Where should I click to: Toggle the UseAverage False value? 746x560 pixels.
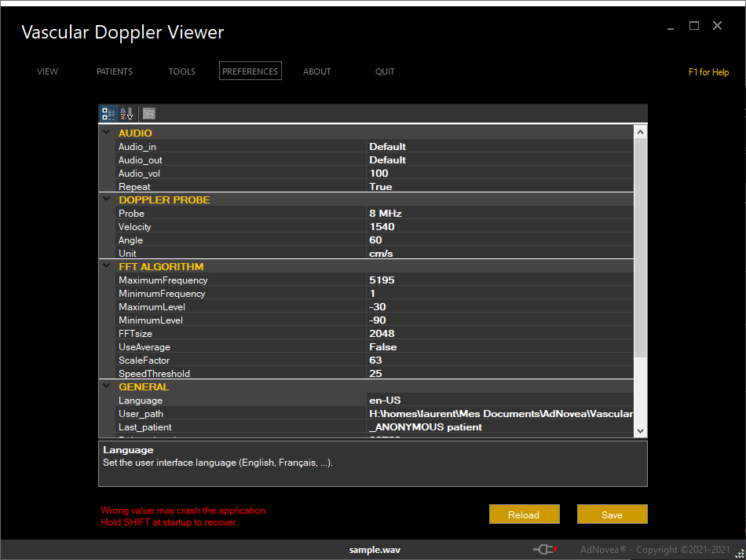[x=500, y=347]
